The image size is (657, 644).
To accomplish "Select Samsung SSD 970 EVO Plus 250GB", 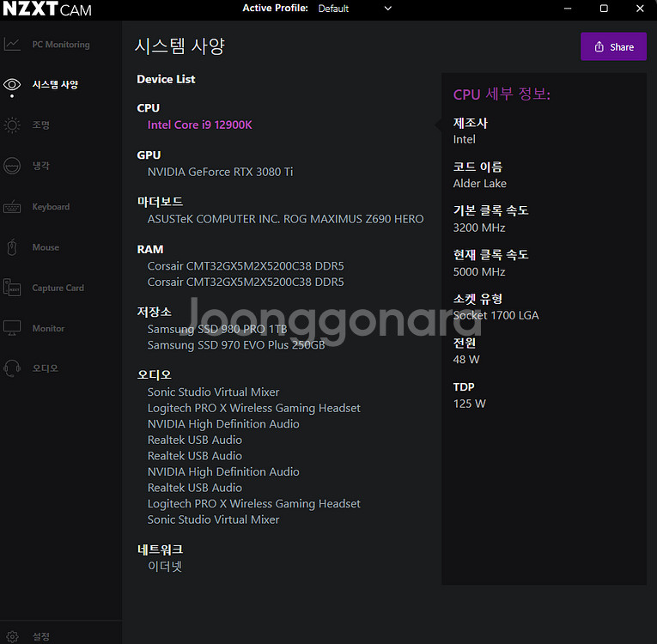I will (x=236, y=345).
